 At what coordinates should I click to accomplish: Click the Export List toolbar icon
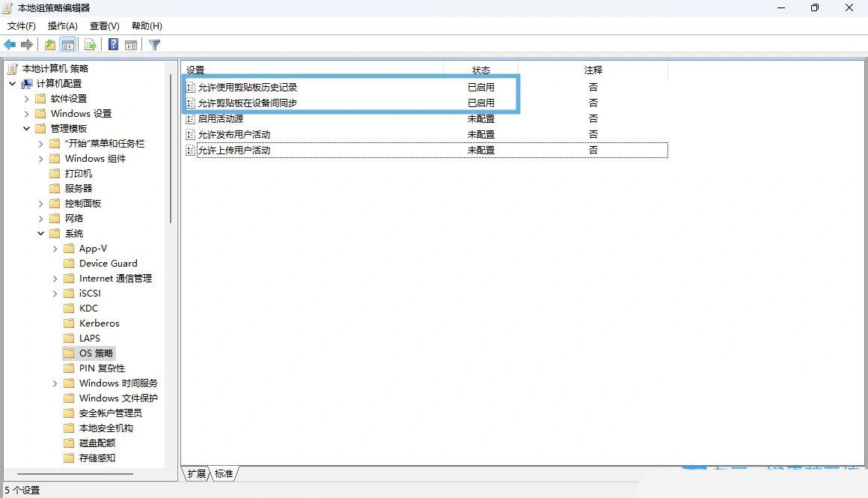(x=91, y=45)
